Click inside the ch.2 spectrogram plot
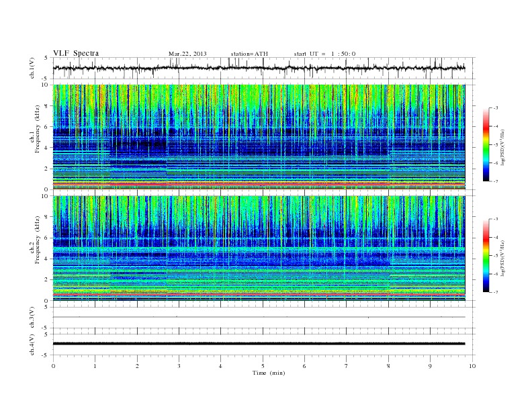 [259, 248]
